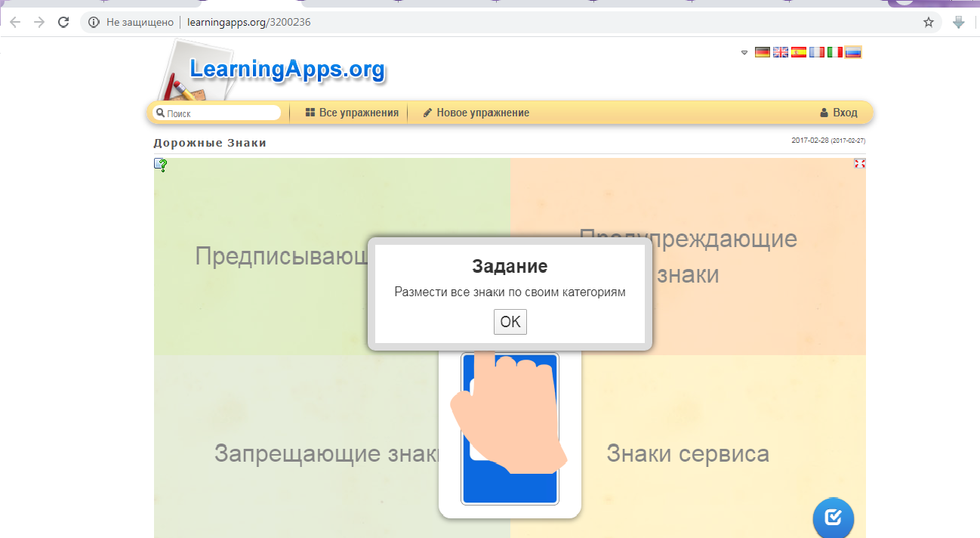980x538 pixels.
Task: Click the "Поиск" search field
Action: click(219, 113)
